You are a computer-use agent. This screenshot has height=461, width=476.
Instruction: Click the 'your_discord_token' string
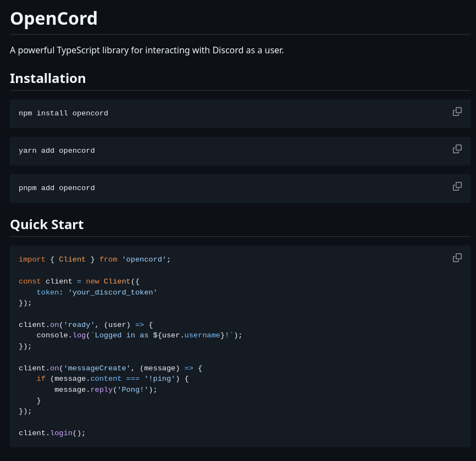tap(113, 292)
